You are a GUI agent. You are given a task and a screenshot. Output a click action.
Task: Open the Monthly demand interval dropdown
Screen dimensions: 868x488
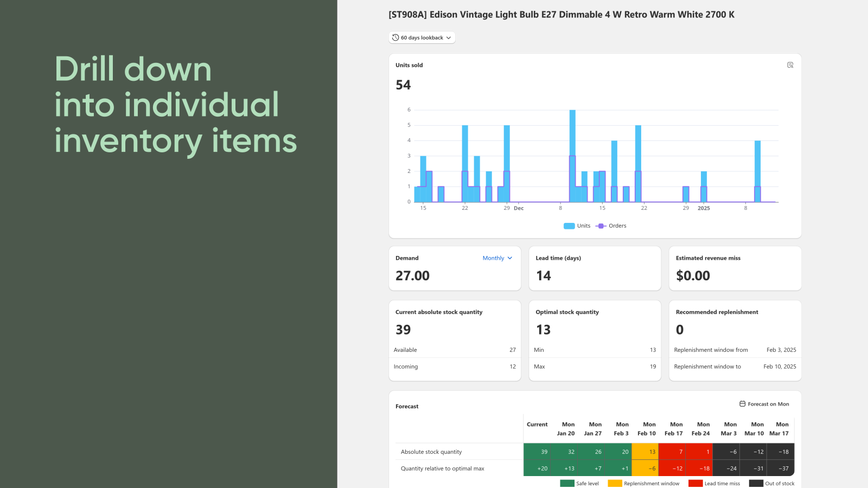pos(497,258)
